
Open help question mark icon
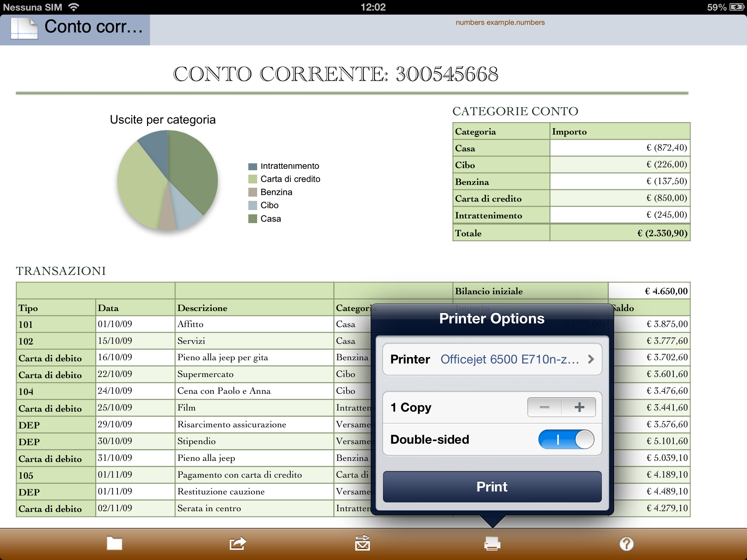pyautogui.click(x=626, y=544)
